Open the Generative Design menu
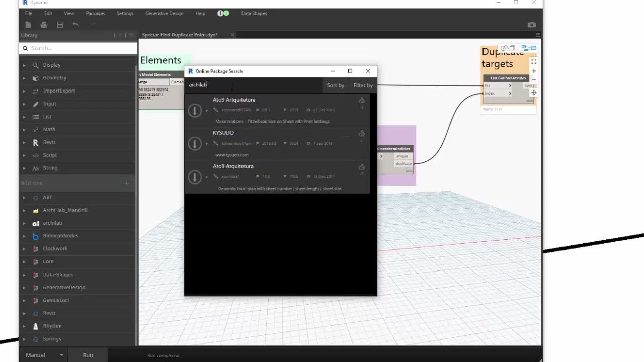The image size is (644, 362). pos(165,13)
